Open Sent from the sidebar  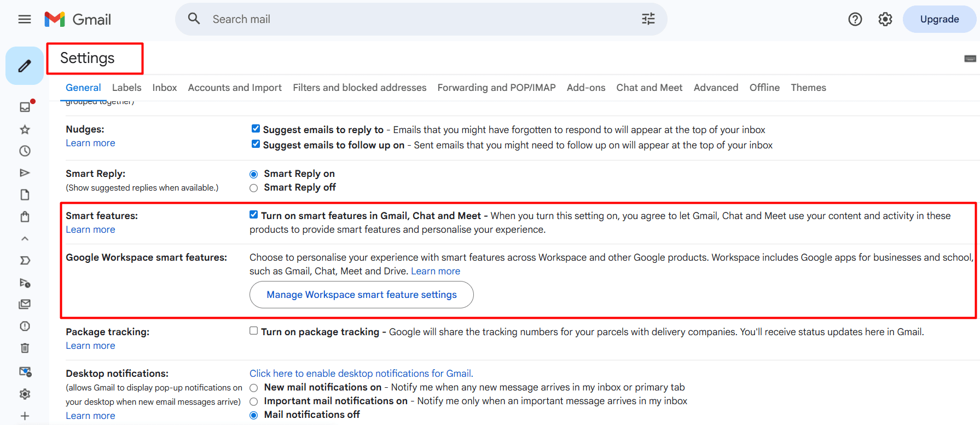point(25,173)
